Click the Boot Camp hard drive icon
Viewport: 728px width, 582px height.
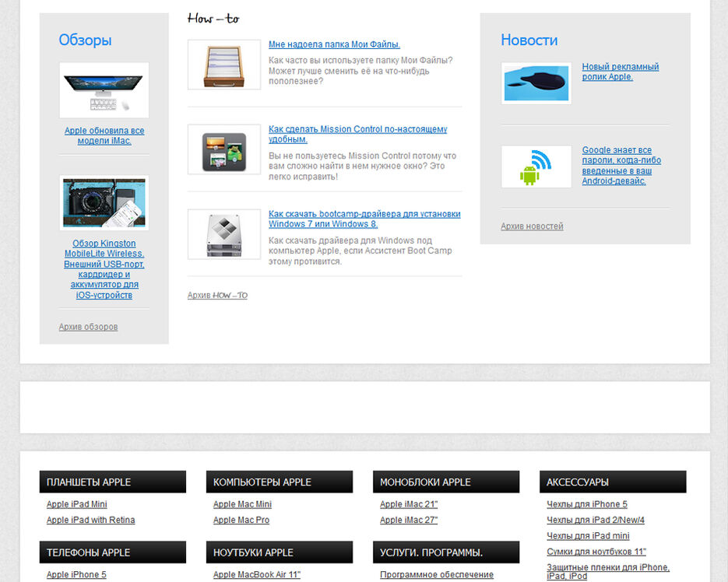pos(224,234)
